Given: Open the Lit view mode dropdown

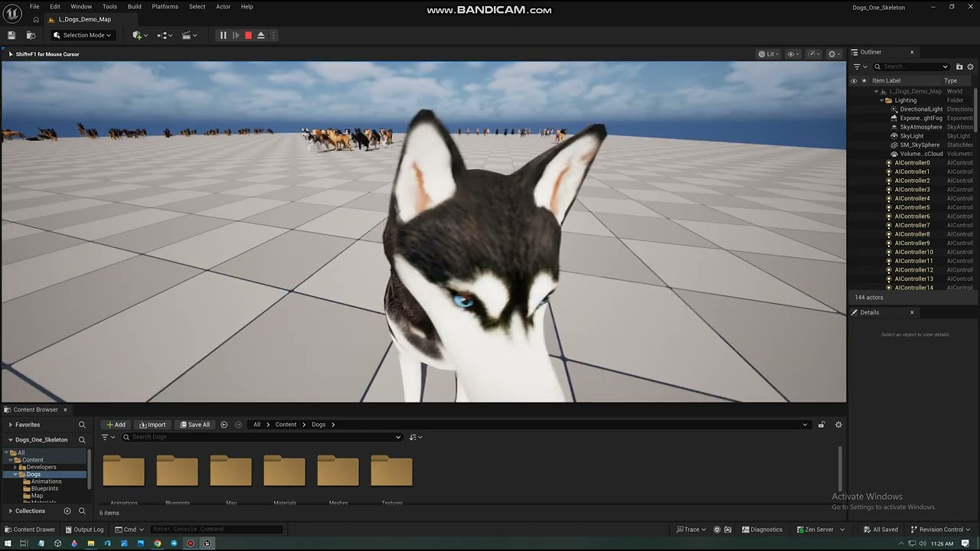Looking at the screenshot, I should coord(768,54).
